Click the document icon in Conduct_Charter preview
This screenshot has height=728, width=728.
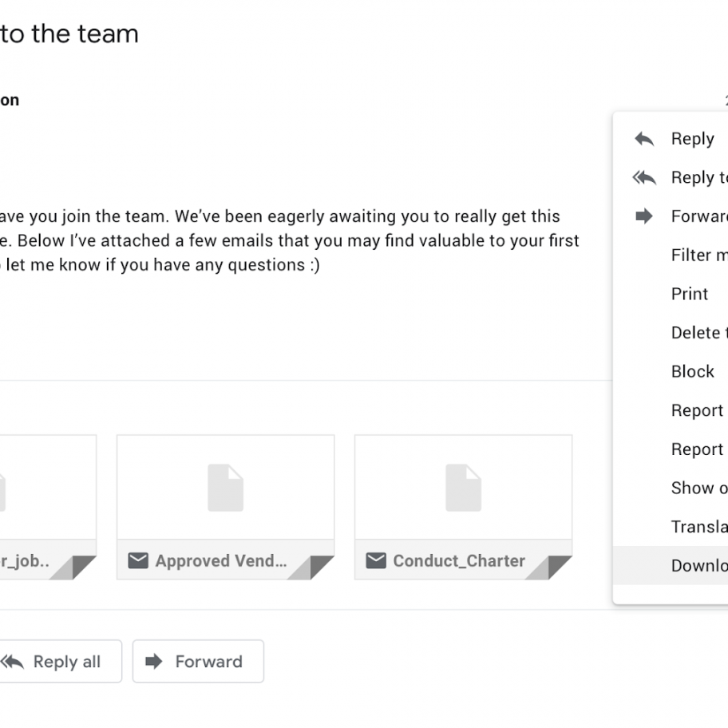click(463, 487)
